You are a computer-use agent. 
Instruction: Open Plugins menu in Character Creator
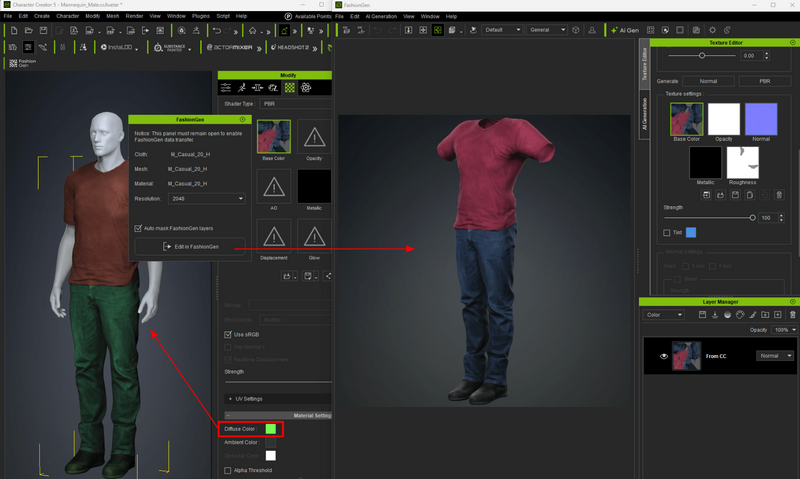(x=201, y=16)
